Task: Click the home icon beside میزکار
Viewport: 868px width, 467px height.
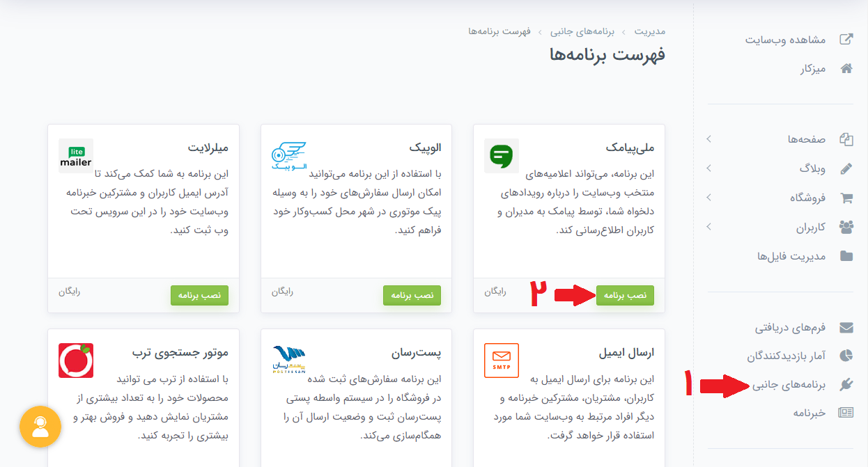Action: [x=846, y=69]
